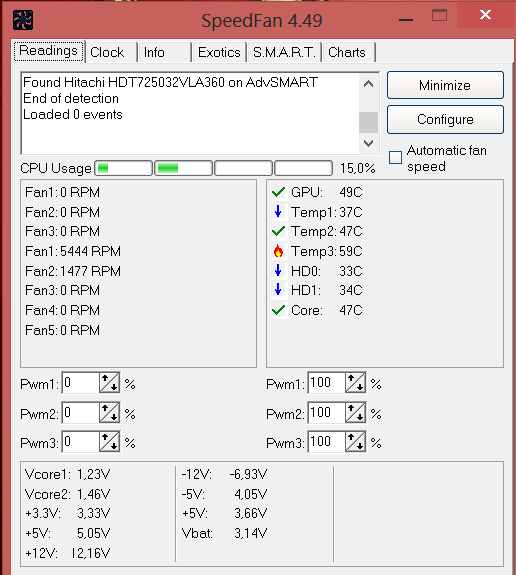This screenshot has width=516, height=575.
Task: Switch to the S.M.A.R.T. tab
Action: 284,52
